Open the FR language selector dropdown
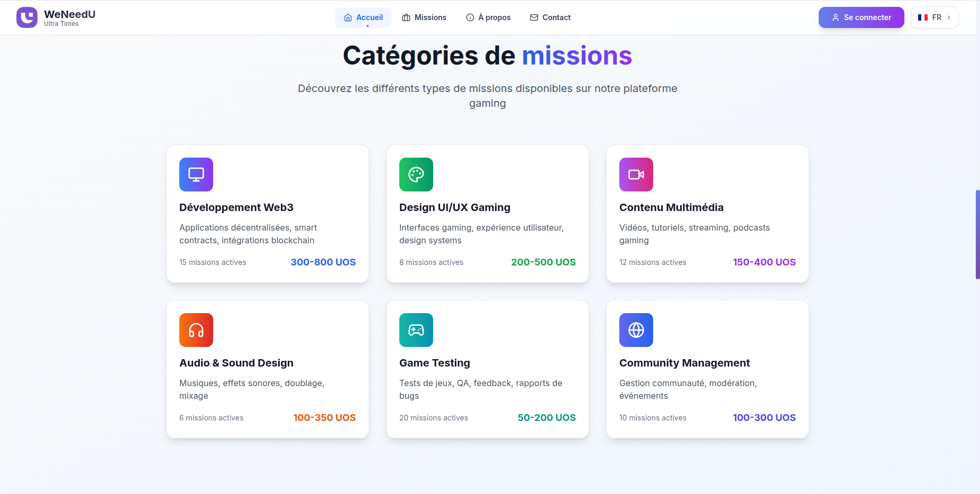The height and width of the screenshot is (494, 980). [935, 17]
